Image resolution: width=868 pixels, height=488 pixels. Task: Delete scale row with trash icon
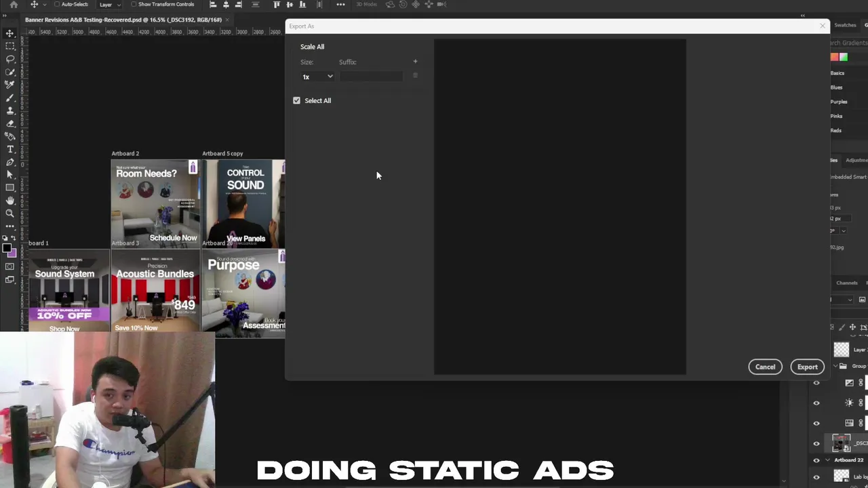[x=415, y=76]
